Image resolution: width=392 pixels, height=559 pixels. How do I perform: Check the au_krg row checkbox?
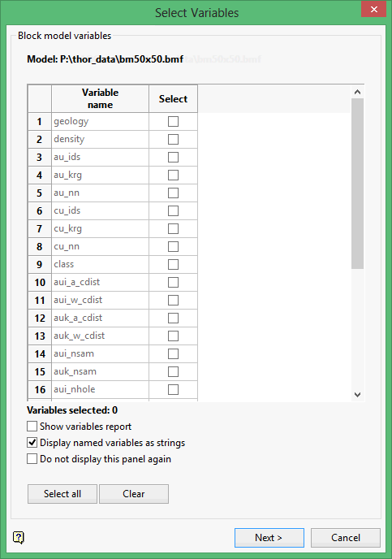pyautogui.click(x=173, y=175)
